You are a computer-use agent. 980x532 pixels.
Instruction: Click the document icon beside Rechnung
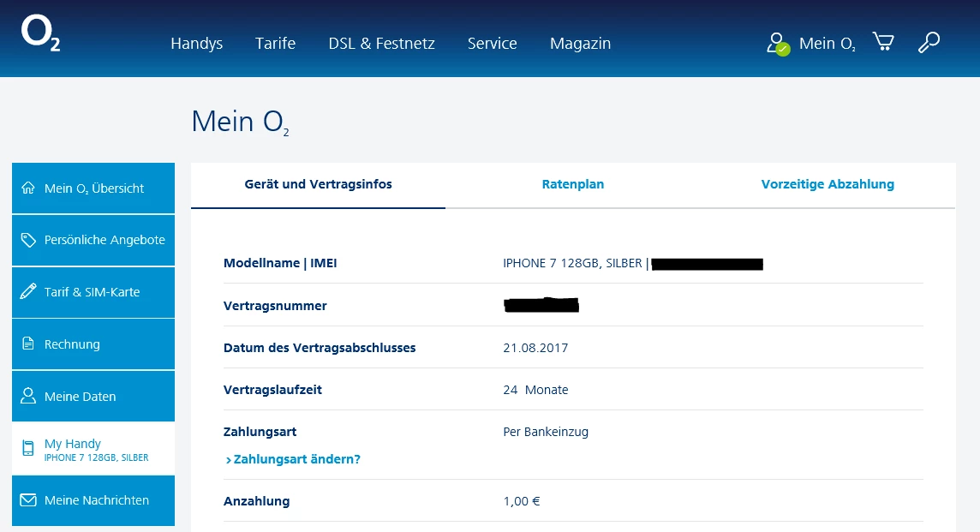coord(28,344)
